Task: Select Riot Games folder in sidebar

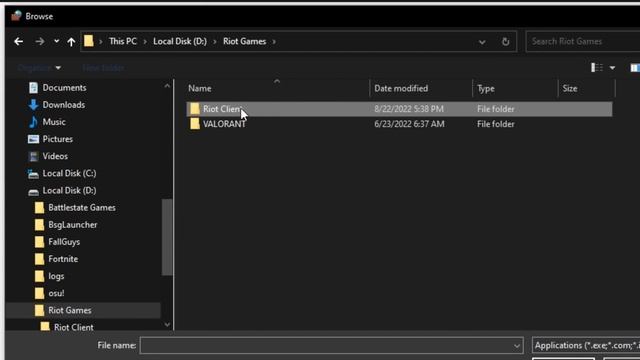Action: pyautogui.click(x=84, y=311)
